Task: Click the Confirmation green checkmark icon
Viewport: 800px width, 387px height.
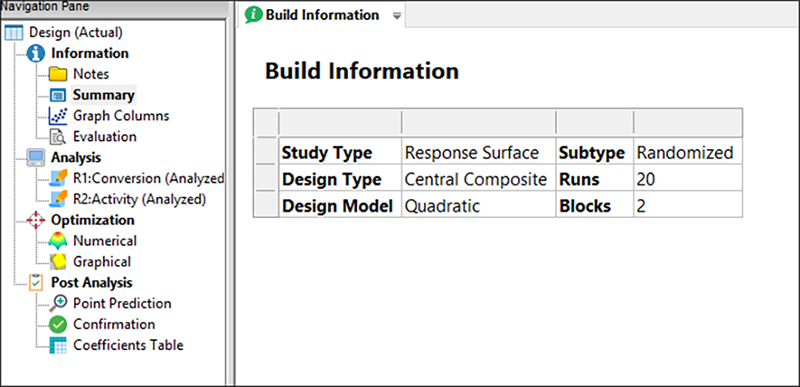Action: (58, 325)
